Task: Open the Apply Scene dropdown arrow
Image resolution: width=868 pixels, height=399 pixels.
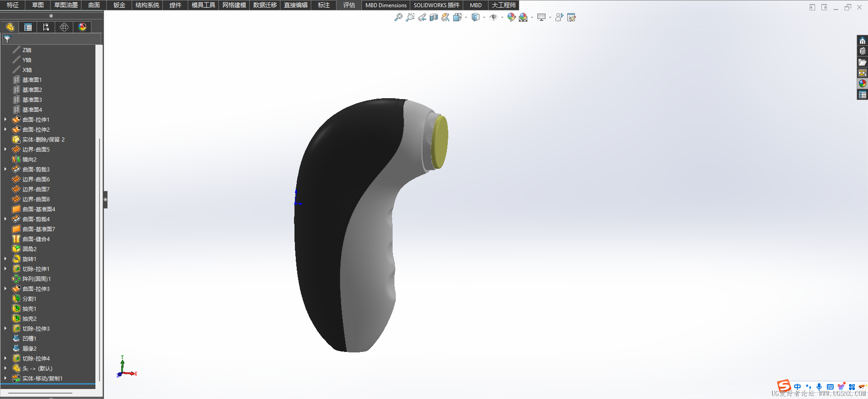Action: point(532,18)
